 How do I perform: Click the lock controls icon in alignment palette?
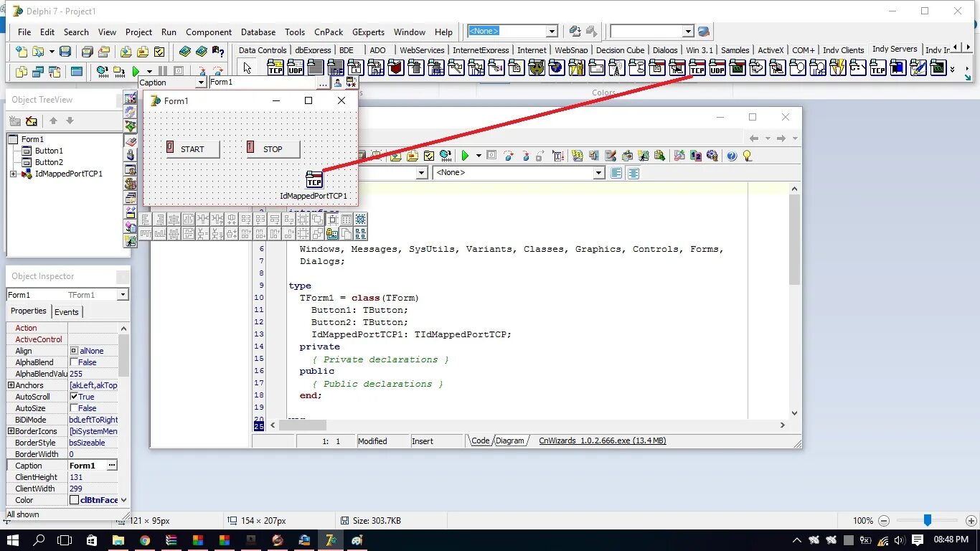[x=331, y=233]
